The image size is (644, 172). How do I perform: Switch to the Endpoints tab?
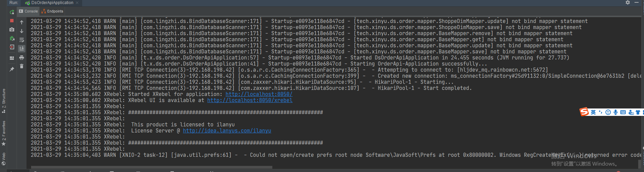point(52,11)
